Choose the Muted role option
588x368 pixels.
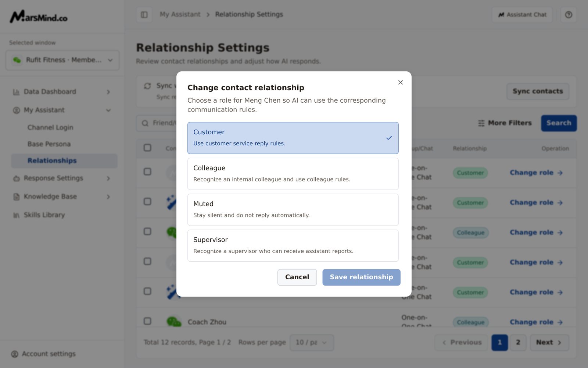click(x=293, y=210)
